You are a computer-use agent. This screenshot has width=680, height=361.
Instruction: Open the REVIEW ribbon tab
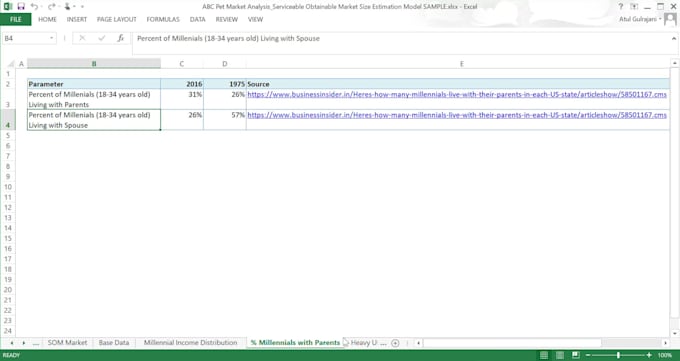coord(227,20)
